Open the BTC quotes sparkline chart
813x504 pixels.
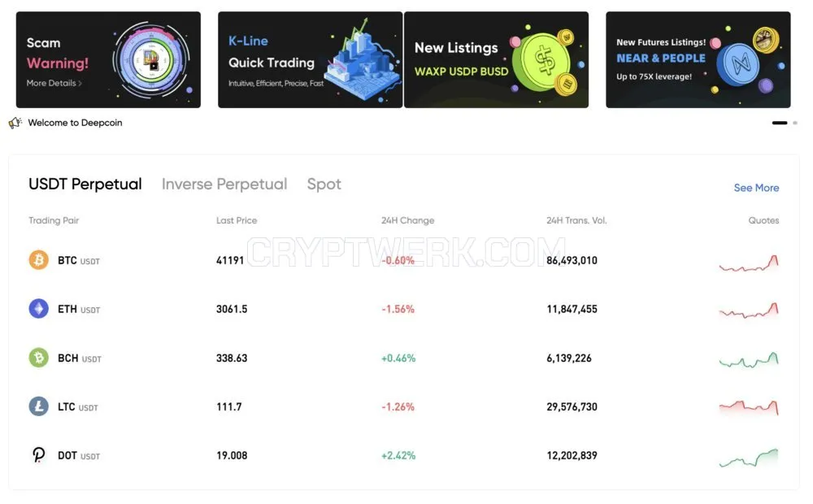pyautogui.click(x=749, y=263)
